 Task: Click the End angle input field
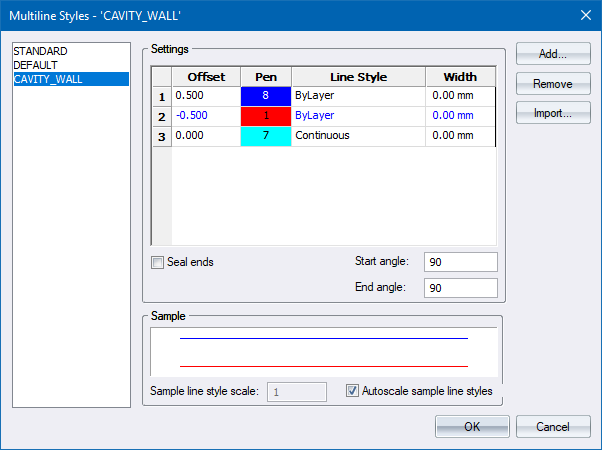[460, 288]
